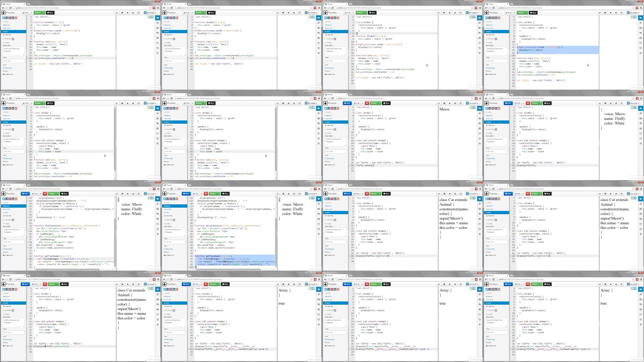
Task: Click Google+ share icon in highlighted Animal.prototype.speak frame
Action: [x=493, y=18]
